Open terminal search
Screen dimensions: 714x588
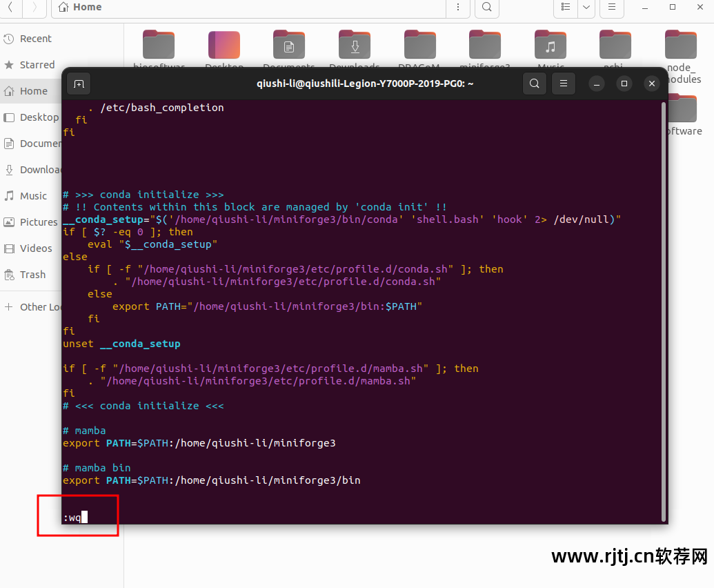534,84
